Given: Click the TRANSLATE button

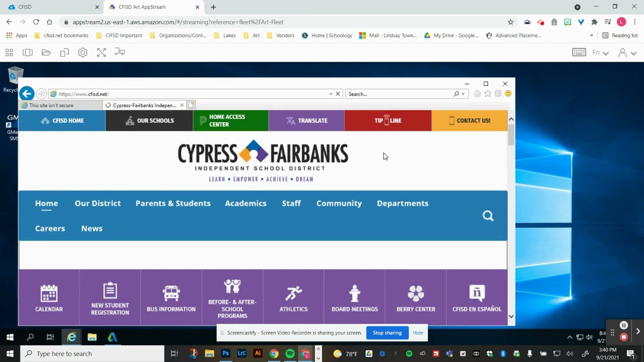Looking at the screenshot, I should pos(306,121).
